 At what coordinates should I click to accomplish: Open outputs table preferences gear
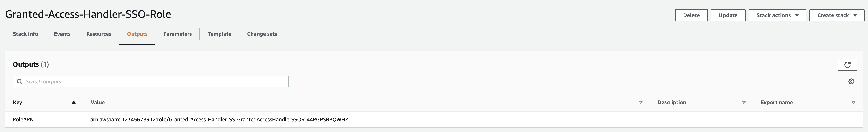[x=851, y=81]
